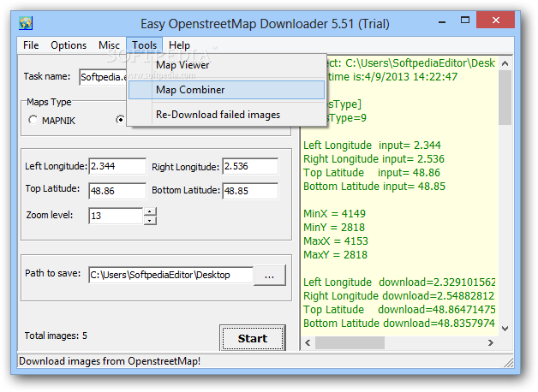The width and height of the screenshot is (538, 392).
Task: Increase zoom level with up arrow
Action: click(x=150, y=211)
